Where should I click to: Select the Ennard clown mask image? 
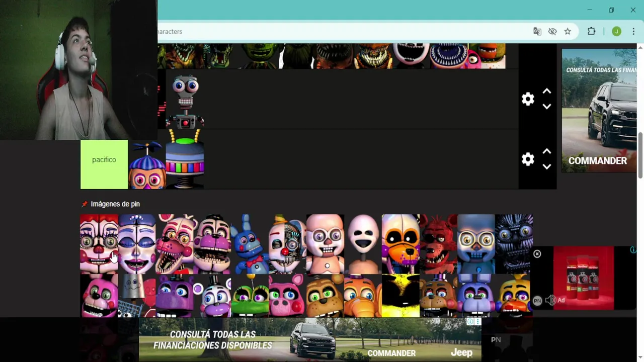pos(288,244)
